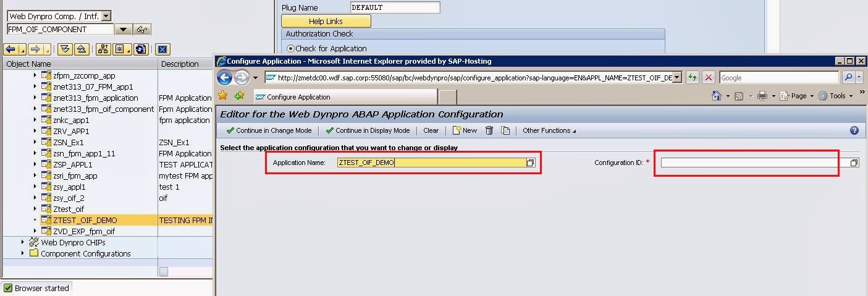Click the blue back arrow in the SAP object navigator
The height and width of the screenshot is (296, 868).
click(11, 49)
